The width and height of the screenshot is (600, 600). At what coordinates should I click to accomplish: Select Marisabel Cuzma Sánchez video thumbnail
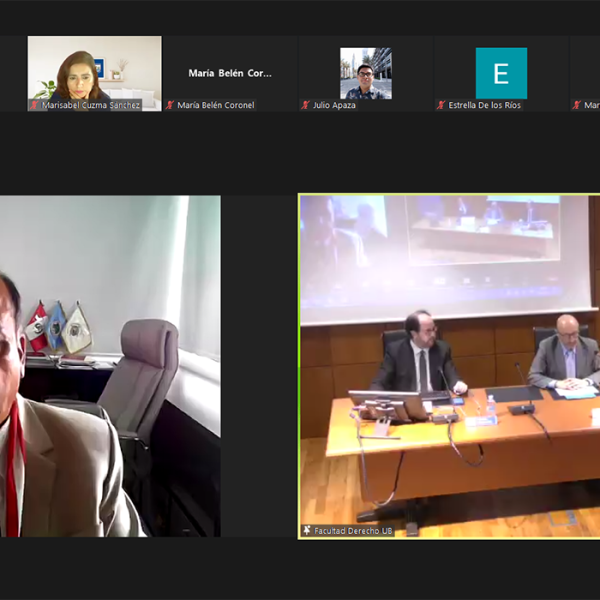click(94, 73)
